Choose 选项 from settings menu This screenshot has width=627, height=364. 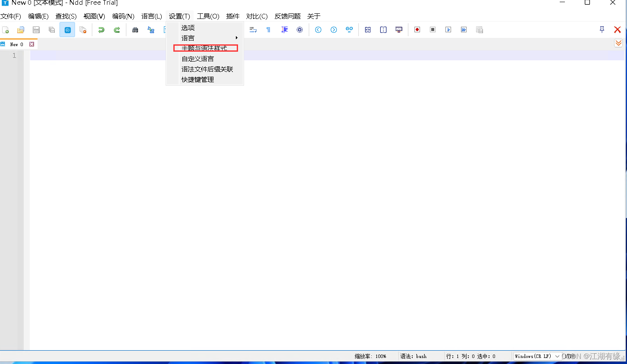205,28
